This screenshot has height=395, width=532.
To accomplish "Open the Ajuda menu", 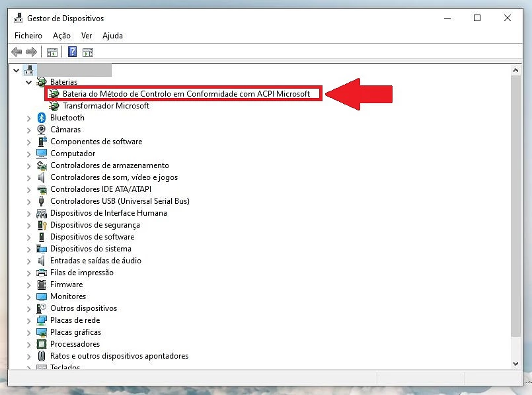I will point(112,36).
